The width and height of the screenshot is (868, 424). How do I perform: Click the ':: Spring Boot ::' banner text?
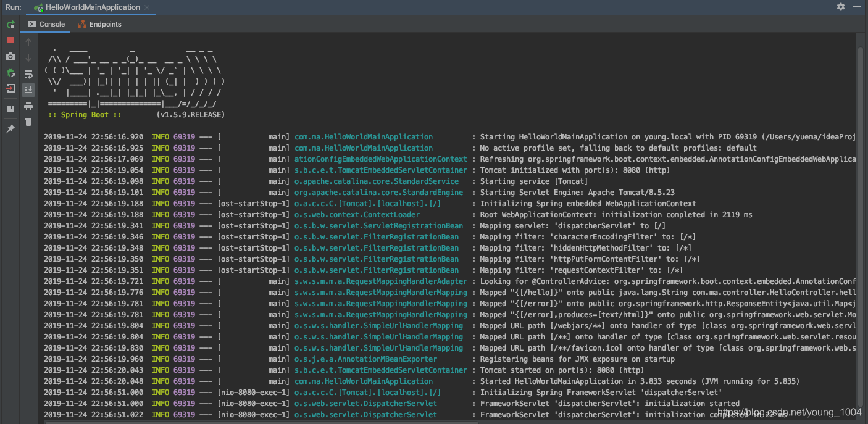click(85, 115)
